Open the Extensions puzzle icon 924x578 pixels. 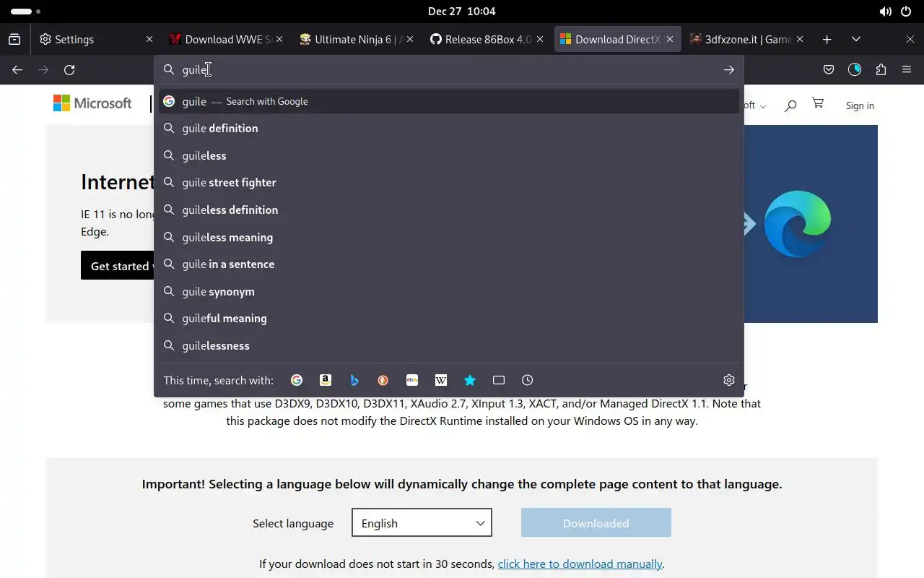coord(881,69)
